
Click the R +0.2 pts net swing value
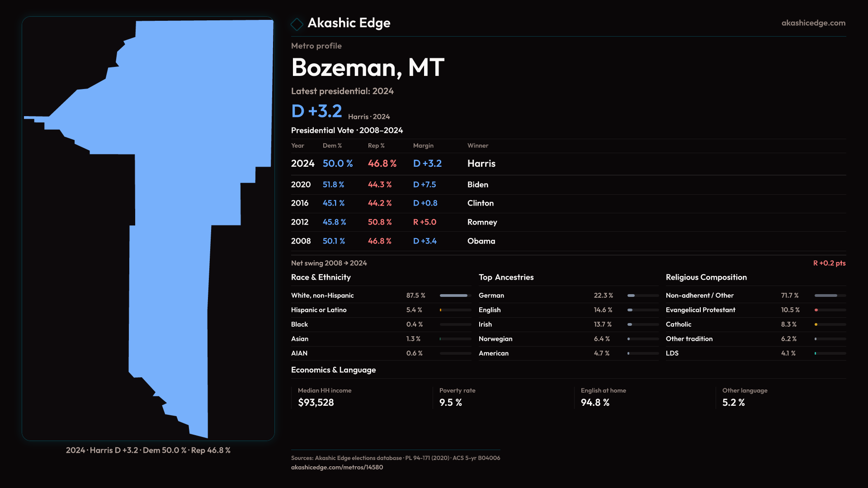[829, 263]
